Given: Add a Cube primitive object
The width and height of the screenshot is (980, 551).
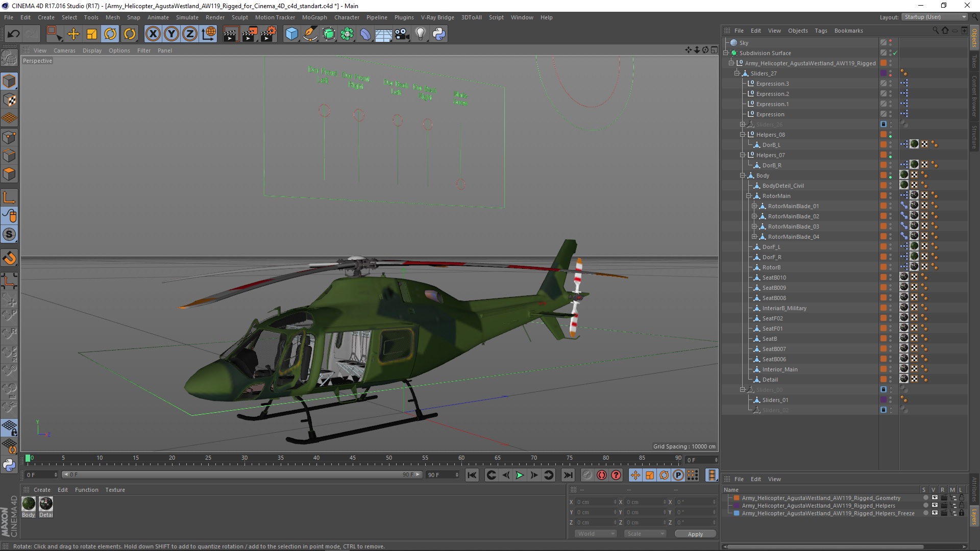Looking at the screenshot, I should click(x=291, y=34).
